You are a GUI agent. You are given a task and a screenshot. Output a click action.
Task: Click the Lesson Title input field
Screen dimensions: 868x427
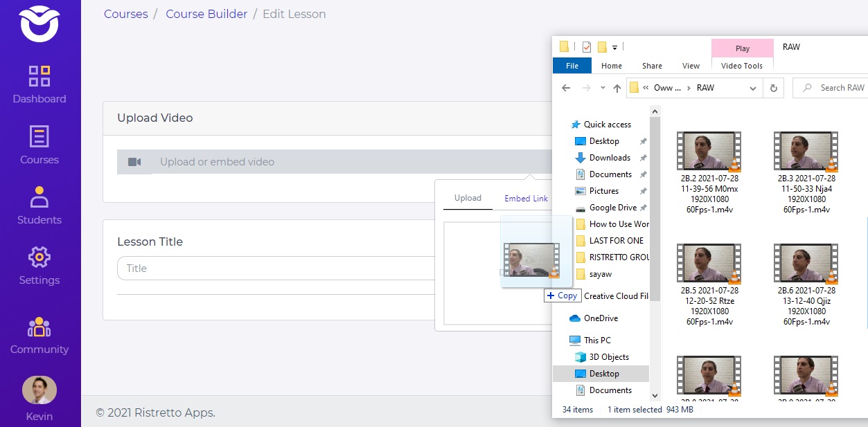tap(276, 269)
